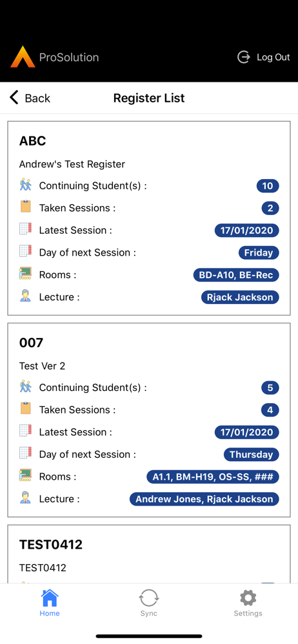Select the Log Out text
Viewport: 298px width, 644px height.
coord(273,57)
